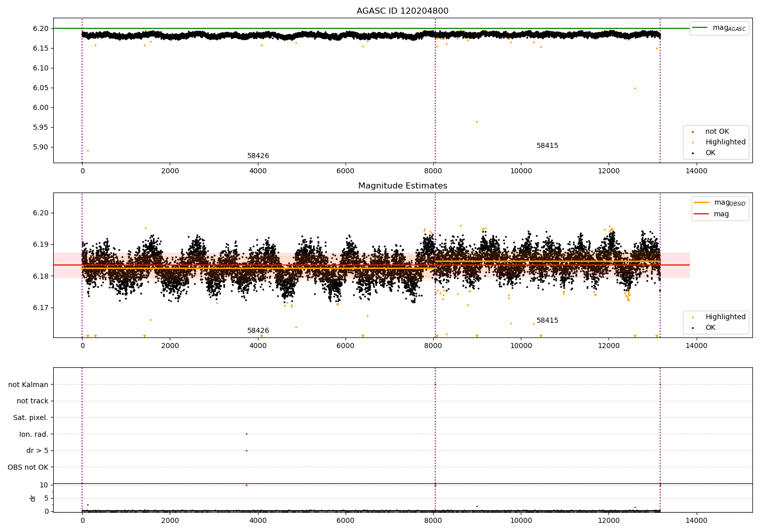Select 58415 annotation in Magnitude Estimates plot
Viewport: 760px width, 532px height.
[x=548, y=321]
